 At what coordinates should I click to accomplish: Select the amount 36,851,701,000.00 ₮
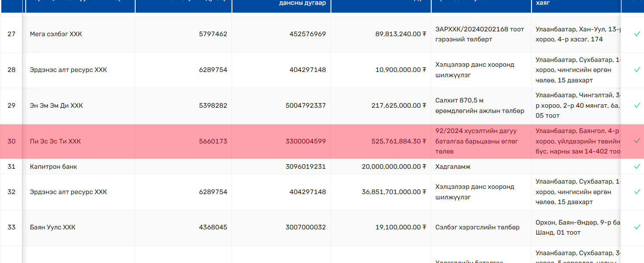pyautogui.click(x=394, y=192)
